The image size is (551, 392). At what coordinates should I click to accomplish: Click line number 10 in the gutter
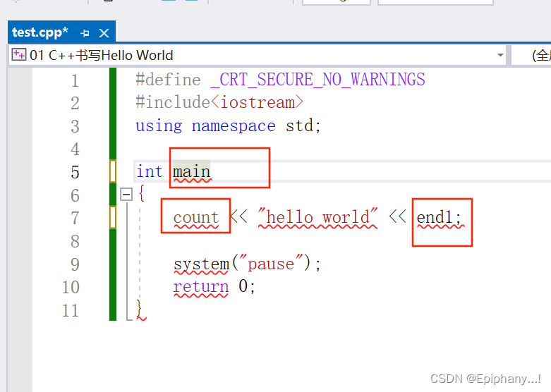71,287
